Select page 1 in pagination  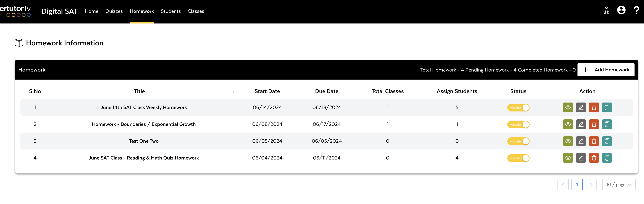click(x=577, y=185)
